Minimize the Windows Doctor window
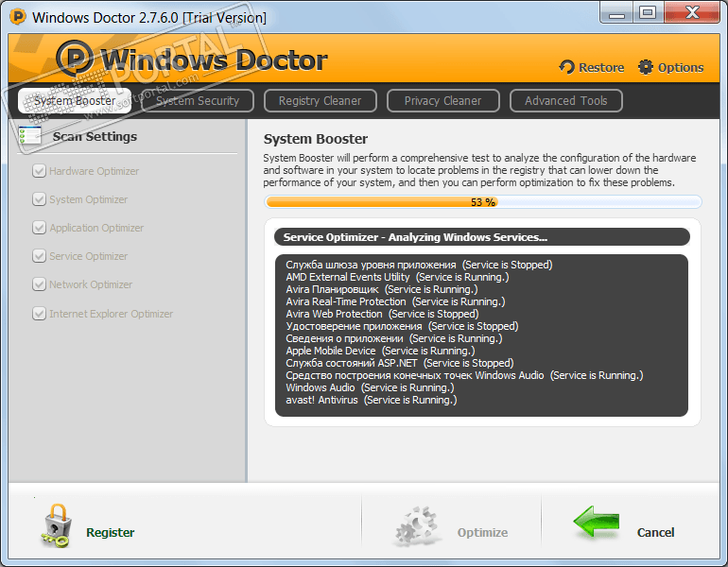The image size is (728, 567). coord(616,12)
